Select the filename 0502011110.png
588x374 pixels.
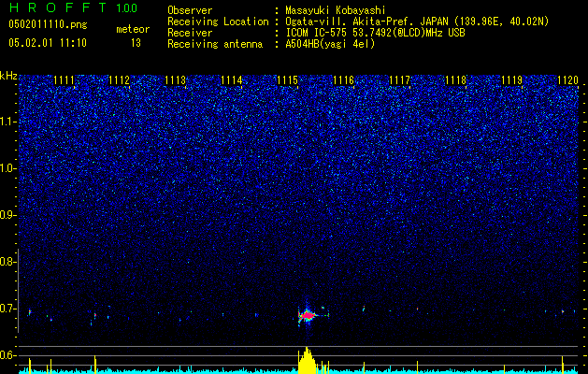click(48, 24)
